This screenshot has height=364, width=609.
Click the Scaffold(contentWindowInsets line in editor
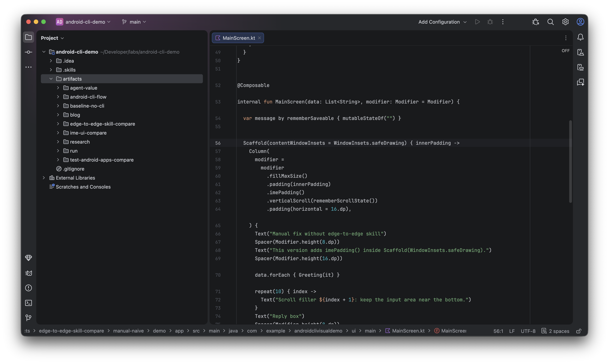(x=351, y=143)
